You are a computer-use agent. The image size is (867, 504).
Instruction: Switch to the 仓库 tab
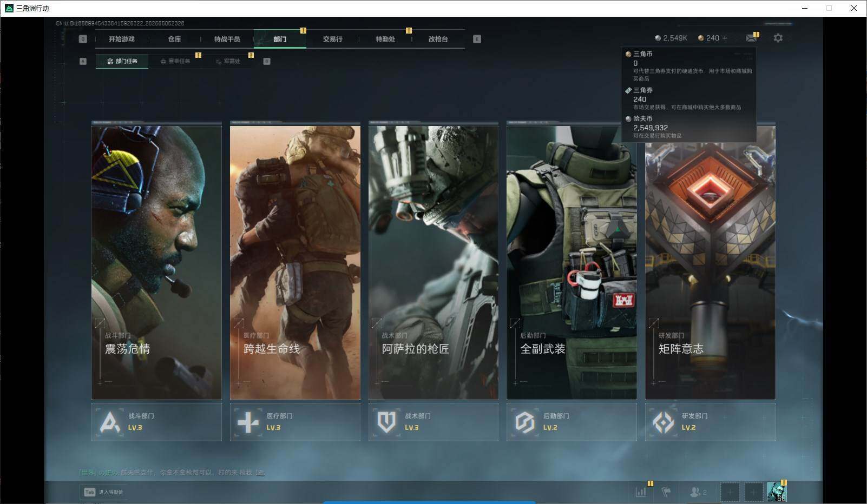click(x=174, y=39)
